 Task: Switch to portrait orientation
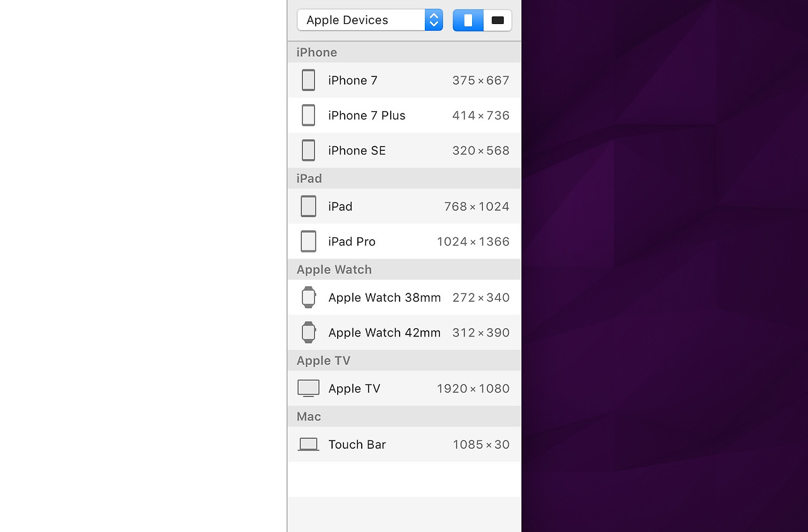(x=468, y=20)
